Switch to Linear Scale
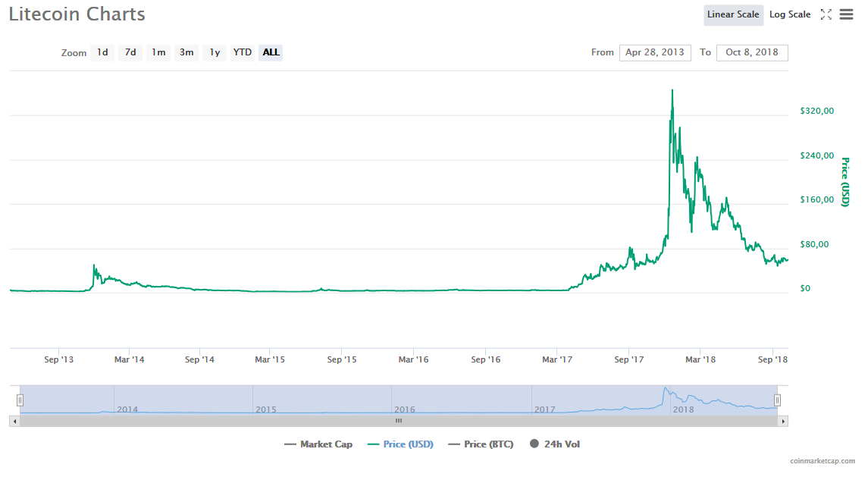This screenshot has width=868, height=477. pyautogui.click(x=733, y=14)
